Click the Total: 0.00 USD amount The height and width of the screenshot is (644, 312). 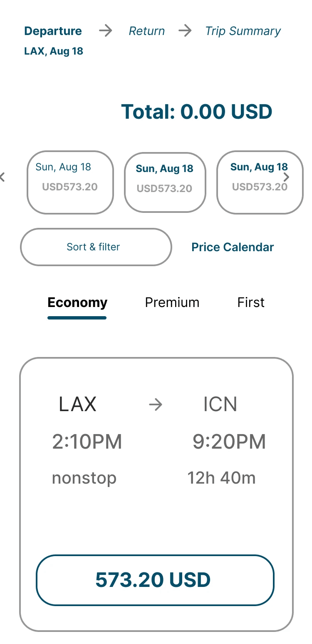(x=197, y=112)
